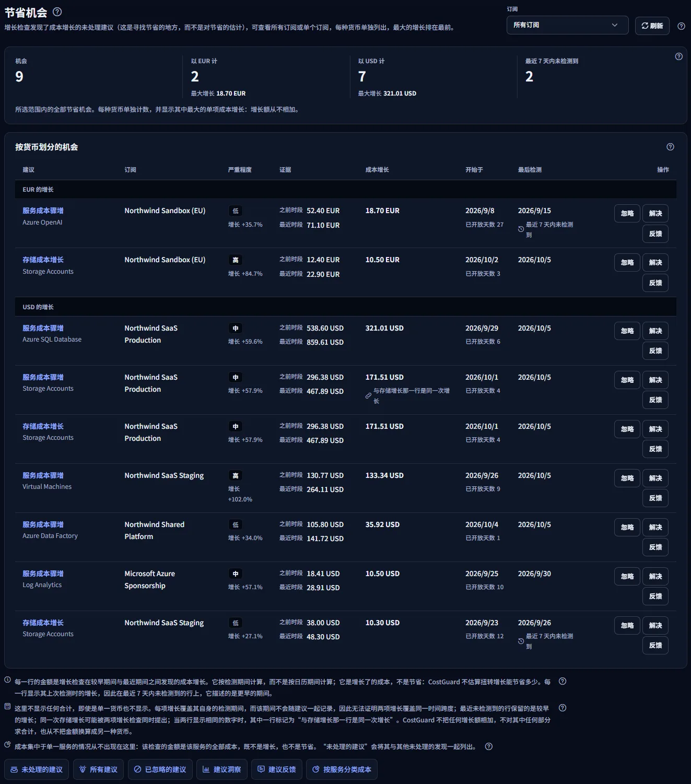Give feedback on Azure OpenAI row
691x784 pixels.
tap(655, 233)
